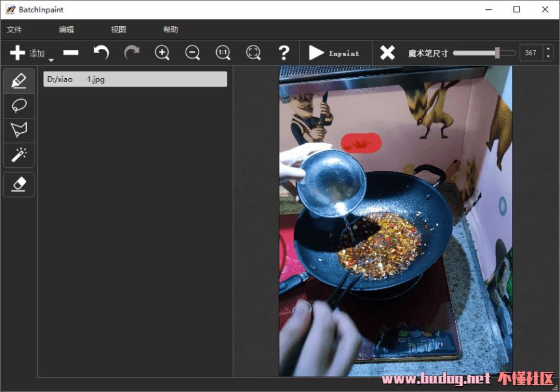
Task: Select the D:/xiao 1.jpg file entry
Action: pos(135,79)
